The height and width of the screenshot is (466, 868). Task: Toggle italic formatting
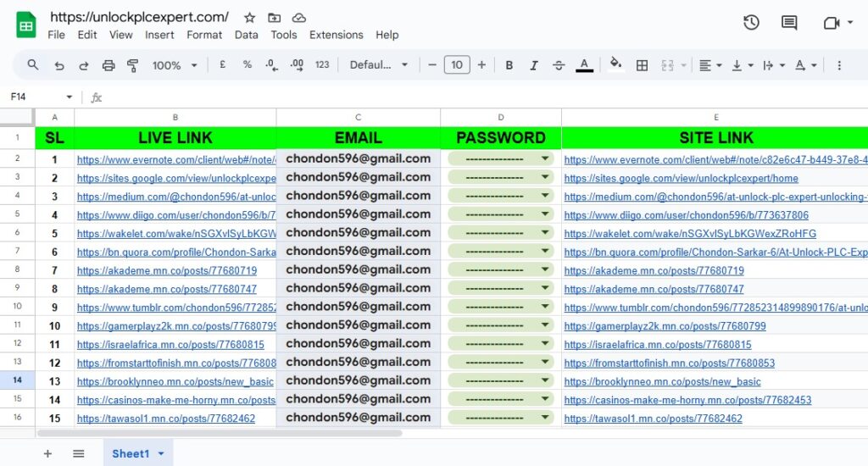[x=534, y=65]
